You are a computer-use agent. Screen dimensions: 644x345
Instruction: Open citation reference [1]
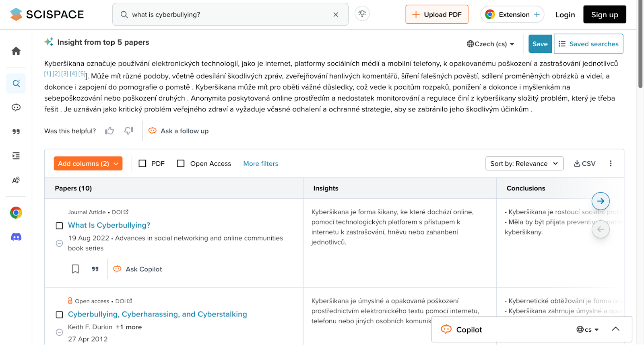(x=47, y=74)
